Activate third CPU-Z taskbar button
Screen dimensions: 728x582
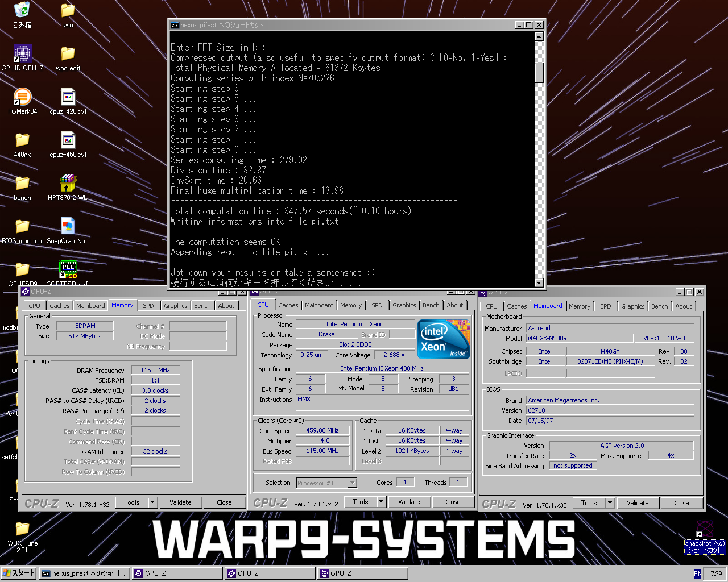363,573
